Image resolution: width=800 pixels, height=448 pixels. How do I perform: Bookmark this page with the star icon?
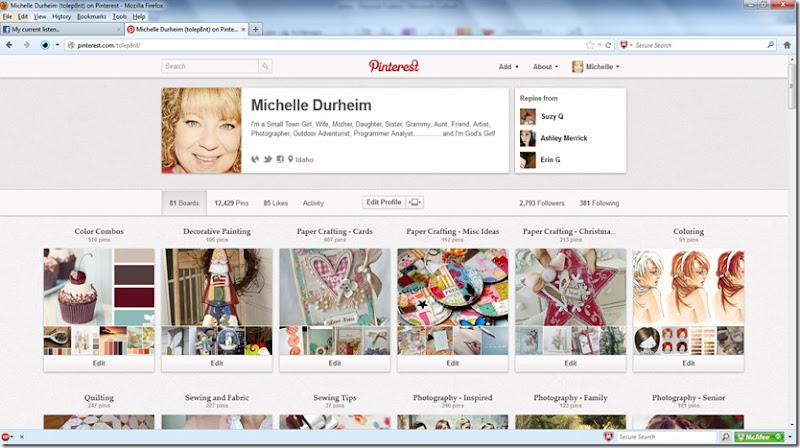click(590, 45)
